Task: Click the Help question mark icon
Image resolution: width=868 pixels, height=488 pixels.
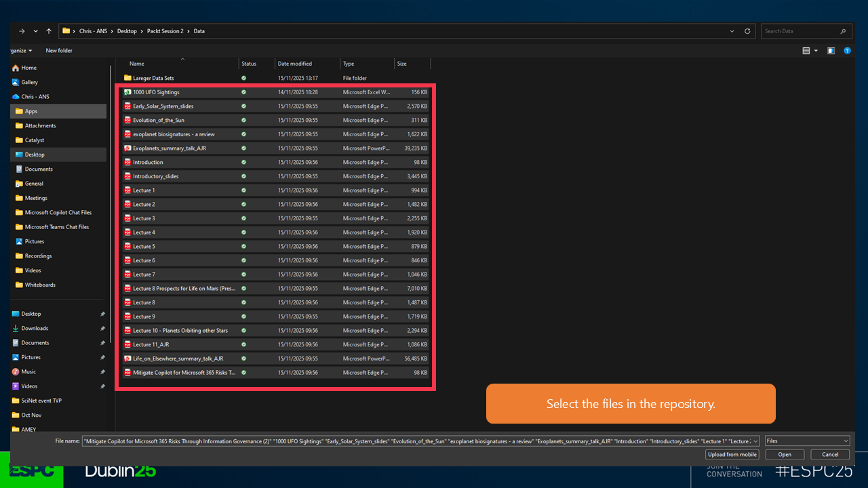Action: (x=847, y=51)
